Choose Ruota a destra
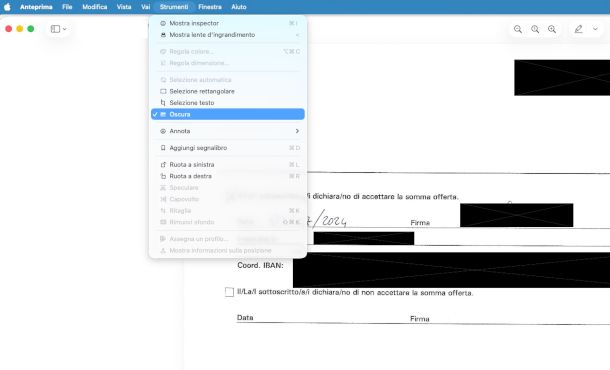This screenshot has height=370, width=610. coord(228,176)
